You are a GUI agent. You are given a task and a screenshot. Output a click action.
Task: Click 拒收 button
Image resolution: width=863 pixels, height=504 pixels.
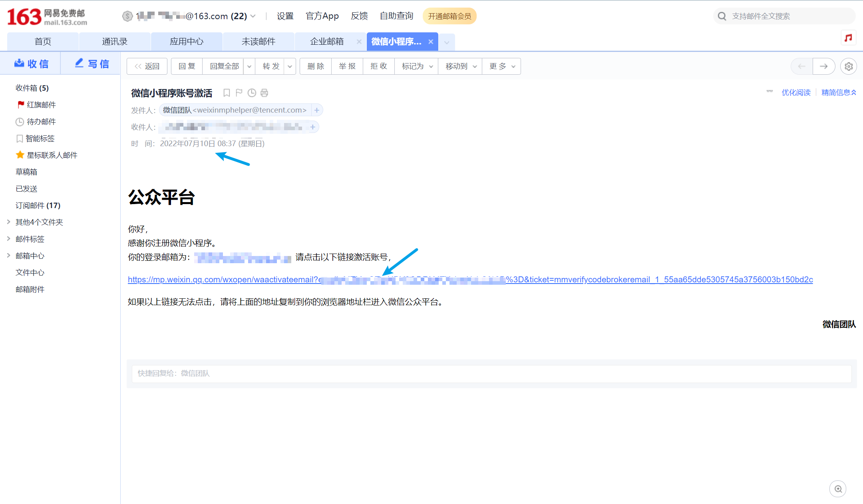(x=379, y=66)
